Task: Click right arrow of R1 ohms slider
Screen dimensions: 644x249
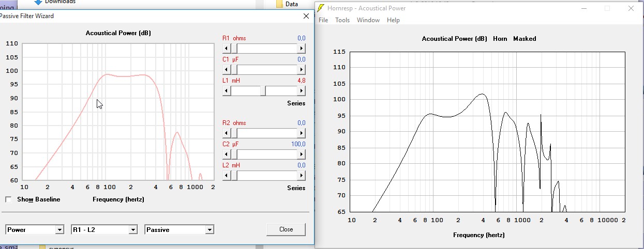Action: 302,48
